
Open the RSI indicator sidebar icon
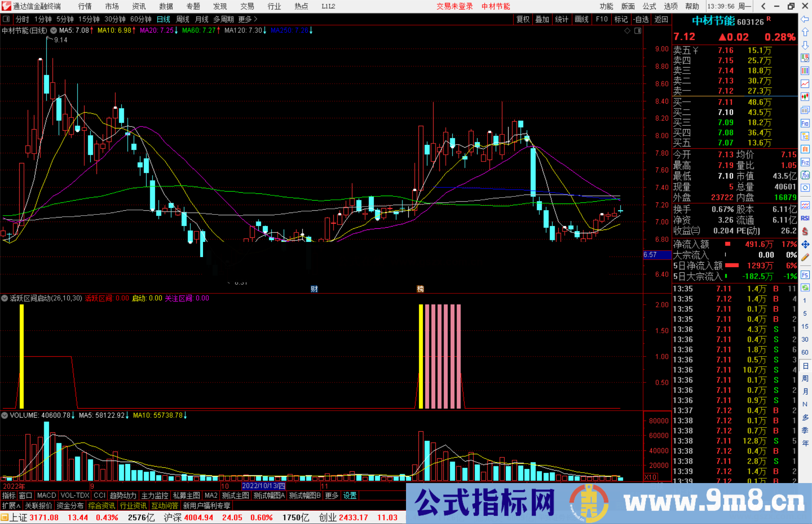(x=805, y=218)
